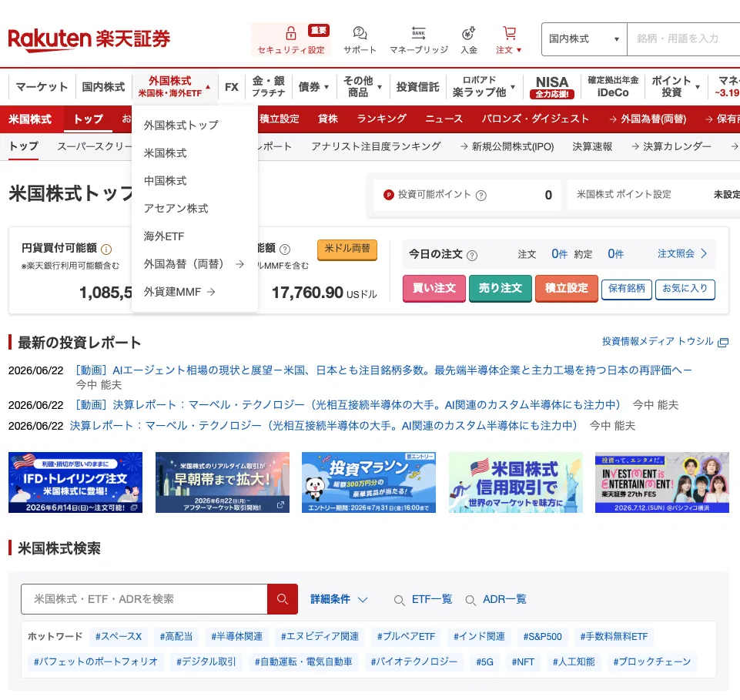Image resolution: width=740 pixels, height=700 pixels.
Task: Open the セキュリティ設定 lock icon
Action: (x=291, y=34)
